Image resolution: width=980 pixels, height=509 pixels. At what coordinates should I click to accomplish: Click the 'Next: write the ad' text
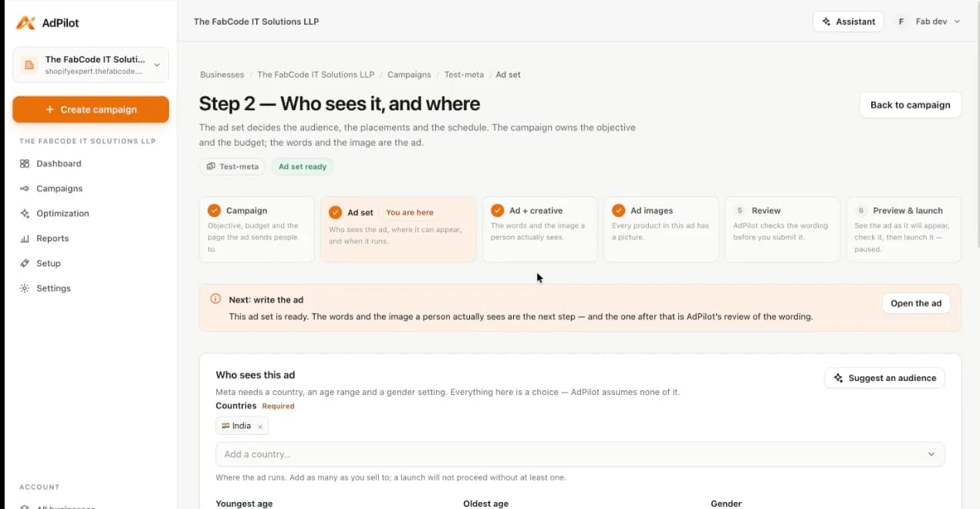266,300
